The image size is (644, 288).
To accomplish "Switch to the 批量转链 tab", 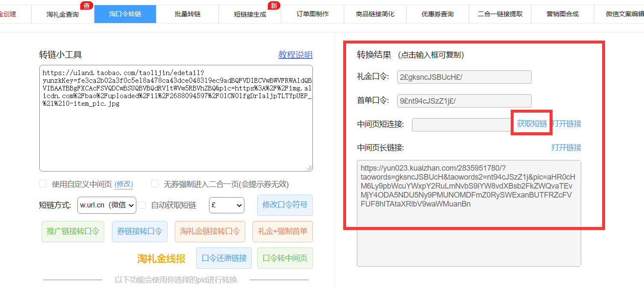I will click(x=188, y=14).
